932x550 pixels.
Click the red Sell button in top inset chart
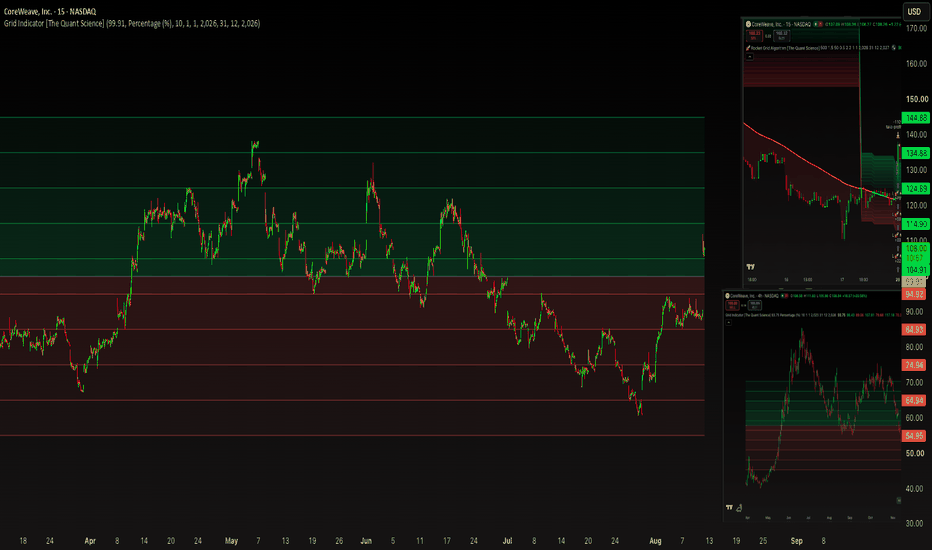[x=754, y=36]
